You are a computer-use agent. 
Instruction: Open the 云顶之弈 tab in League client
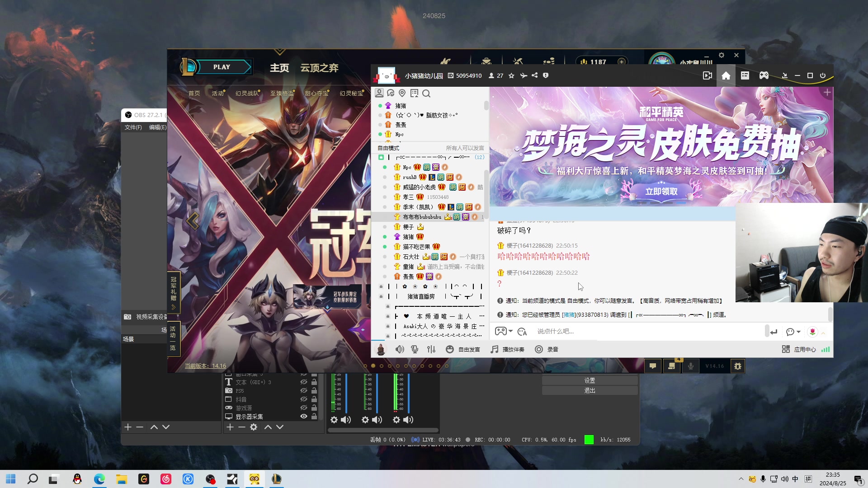tap(319, 68)
